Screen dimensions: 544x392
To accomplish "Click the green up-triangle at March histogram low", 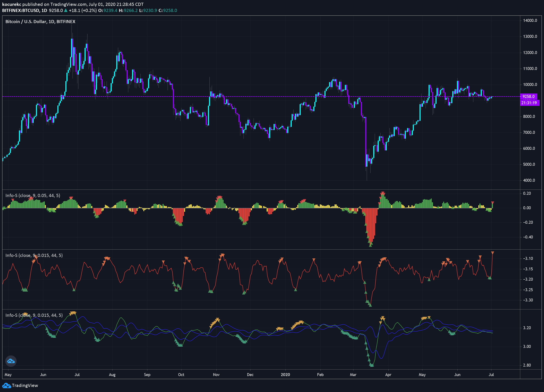I will pyautogui.click(x=371, y=245).
